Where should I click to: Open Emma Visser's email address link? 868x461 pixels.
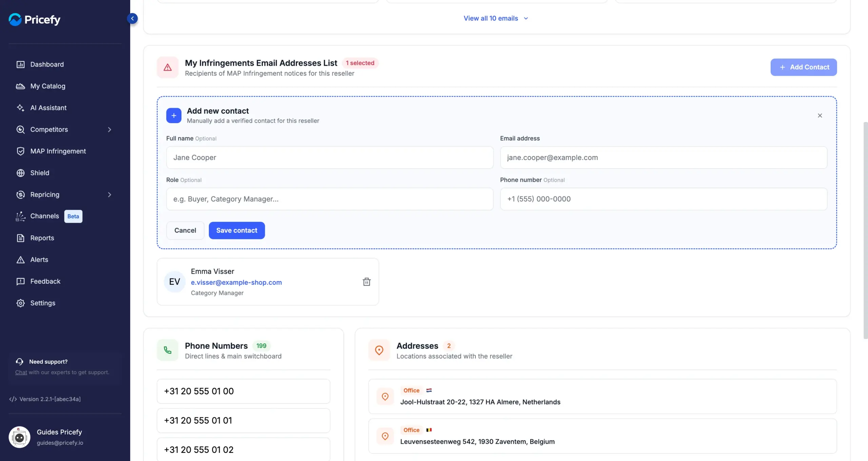click(236, 282)
